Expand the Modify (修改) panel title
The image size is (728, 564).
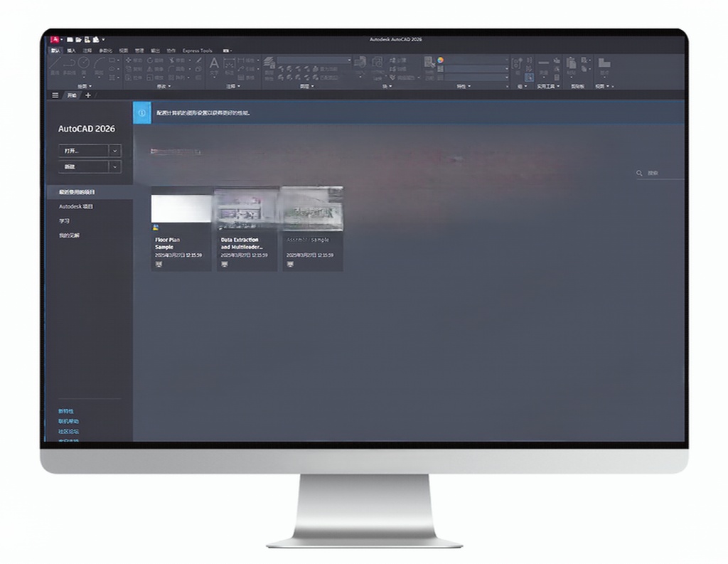tap(164, 86)
